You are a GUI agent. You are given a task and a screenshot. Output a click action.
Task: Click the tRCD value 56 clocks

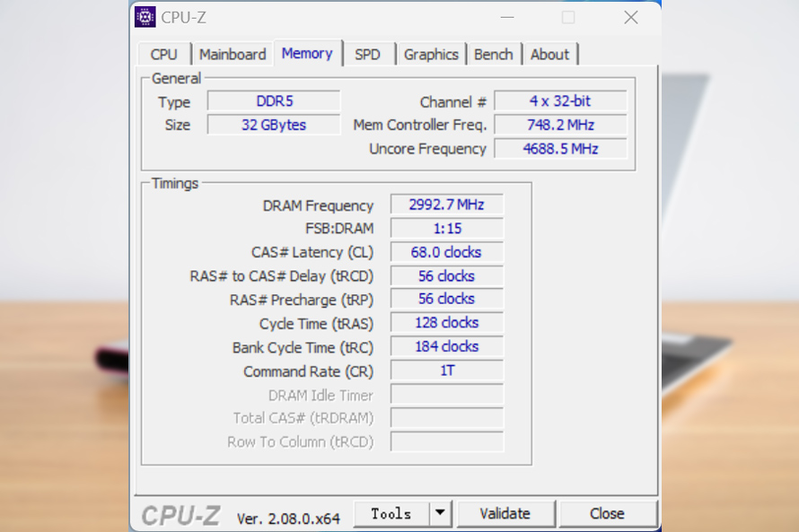tap(447, 276)
